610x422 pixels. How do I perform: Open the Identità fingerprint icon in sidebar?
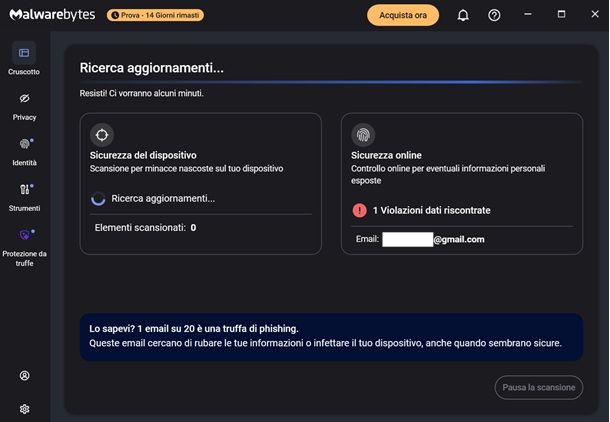click(x=25, y=144)
